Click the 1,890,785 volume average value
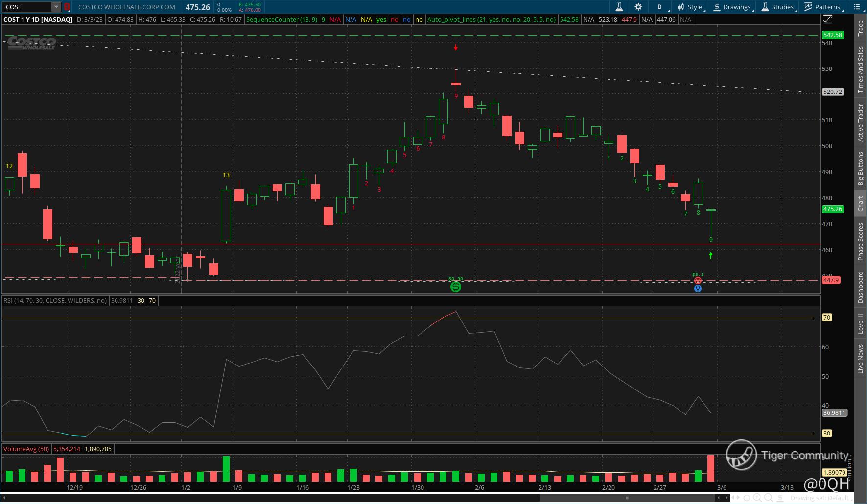Image resolution: width=867 pixels, height=504 pixels. (98, 449)
